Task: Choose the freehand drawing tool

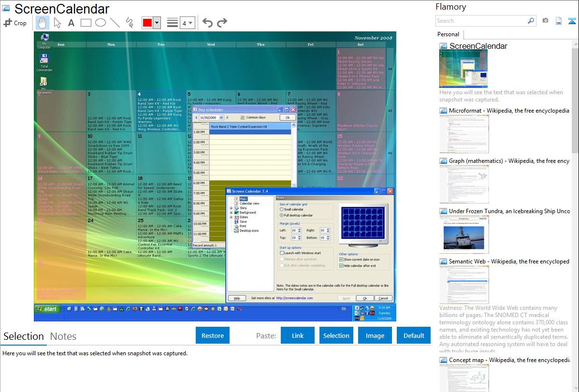Action: 129,23
